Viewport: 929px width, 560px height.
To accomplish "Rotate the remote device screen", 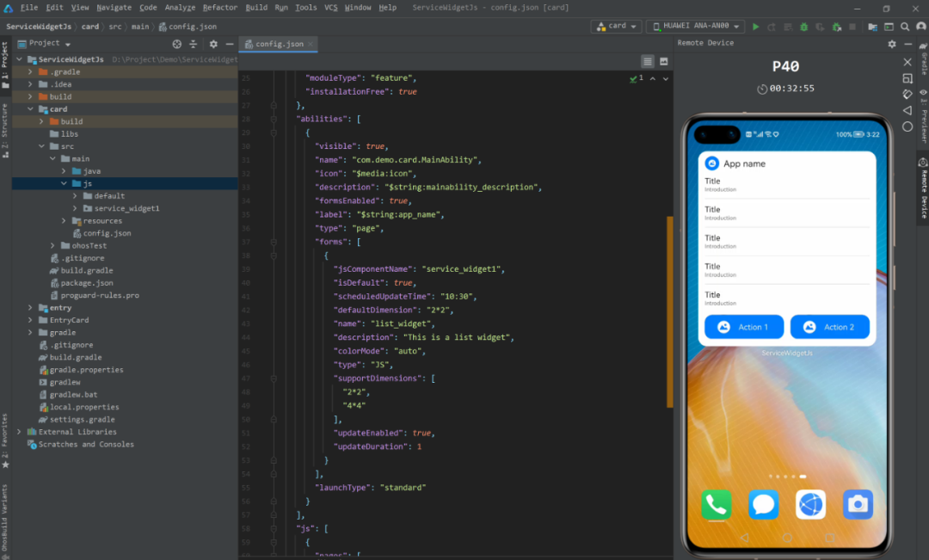I will [x=907, y=94].
